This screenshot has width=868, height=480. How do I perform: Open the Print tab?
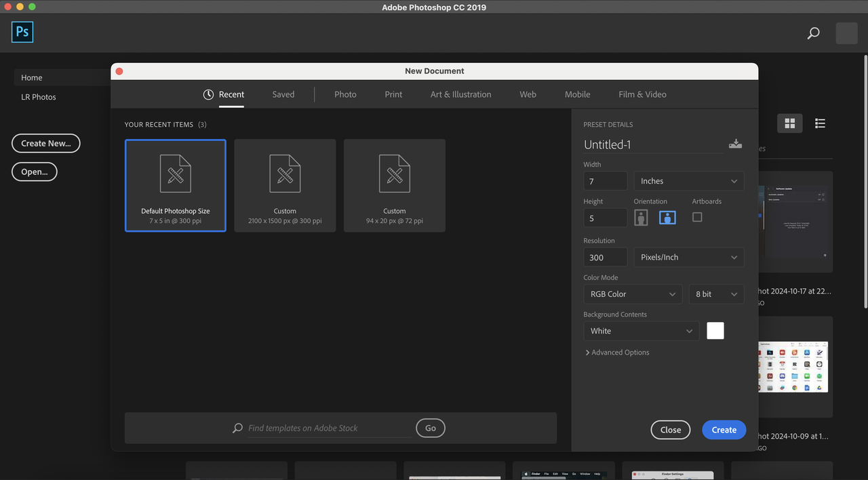point(393,94)
